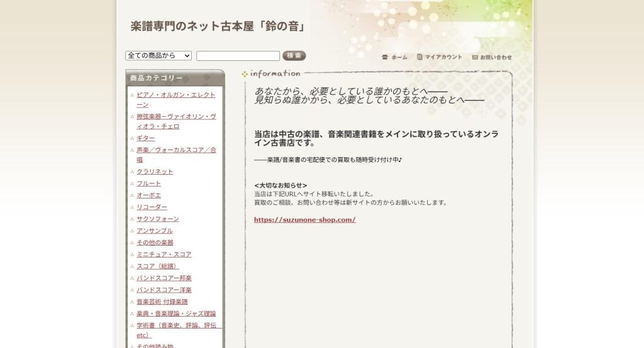The height and width of the screenshot is (348, 644).
Task: Select the フルート category
Action: click(148, 183)
